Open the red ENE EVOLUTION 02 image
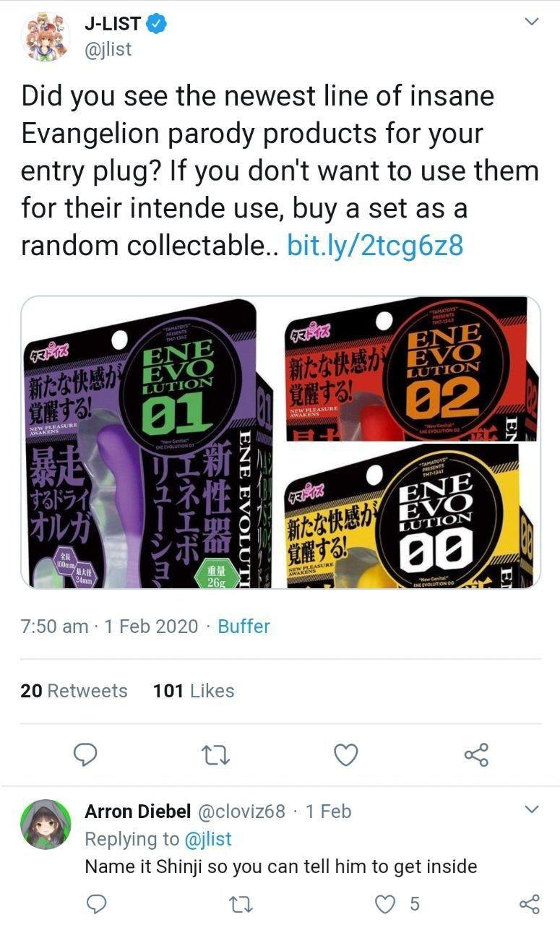 (x=408, y=369)
